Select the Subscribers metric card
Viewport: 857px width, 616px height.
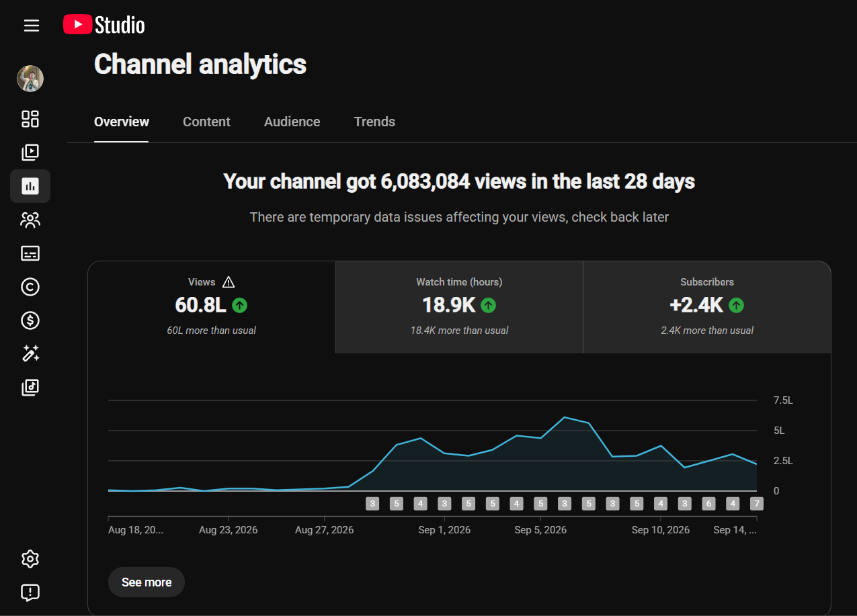click(x=707, y=307)
